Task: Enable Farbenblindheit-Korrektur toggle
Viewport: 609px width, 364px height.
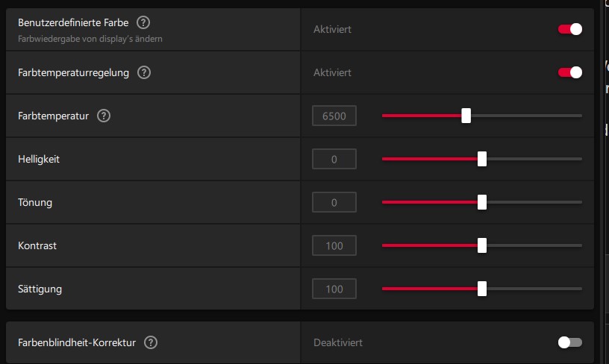Action: pos(570,342)
